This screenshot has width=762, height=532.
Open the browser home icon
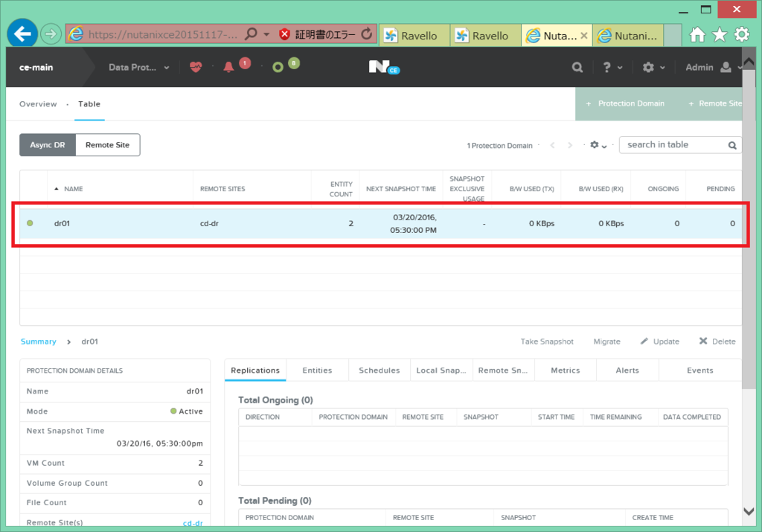(x=697, y=34)
